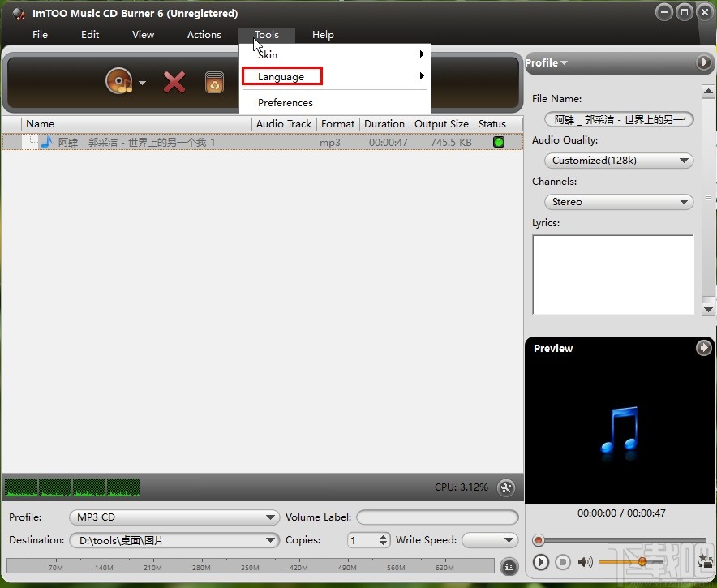Open the Actions menu
Viewport: 717px width, 588px height.
pyautogui.click(x=204, y=35)
